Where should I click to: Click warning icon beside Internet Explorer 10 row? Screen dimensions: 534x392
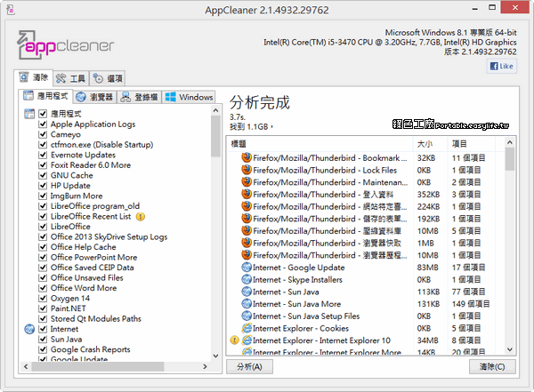pyautogui.click(x=235, y=340)
